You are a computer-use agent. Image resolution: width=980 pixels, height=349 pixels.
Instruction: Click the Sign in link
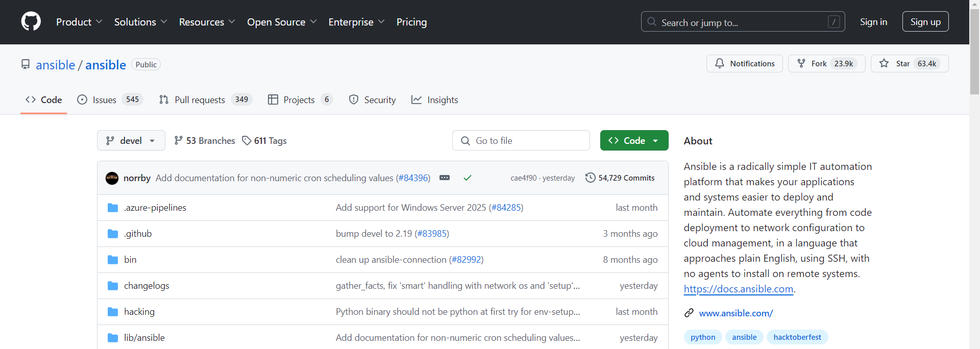873,22
